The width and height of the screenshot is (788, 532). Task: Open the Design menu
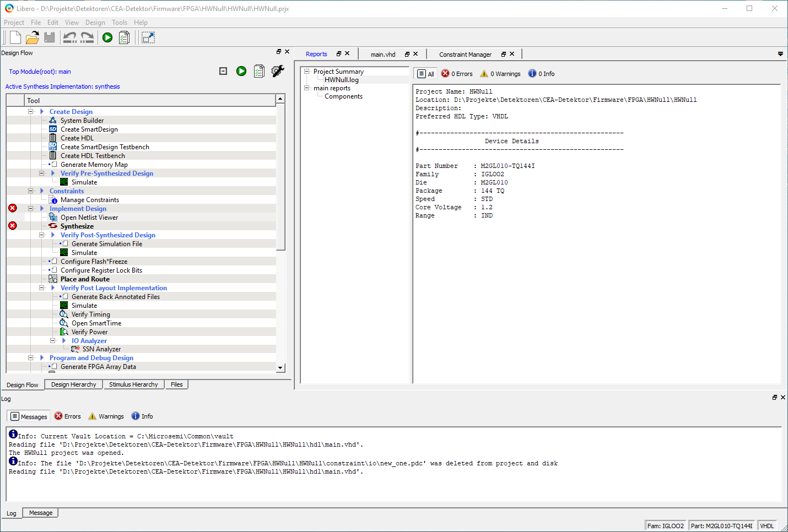[95, 23]
